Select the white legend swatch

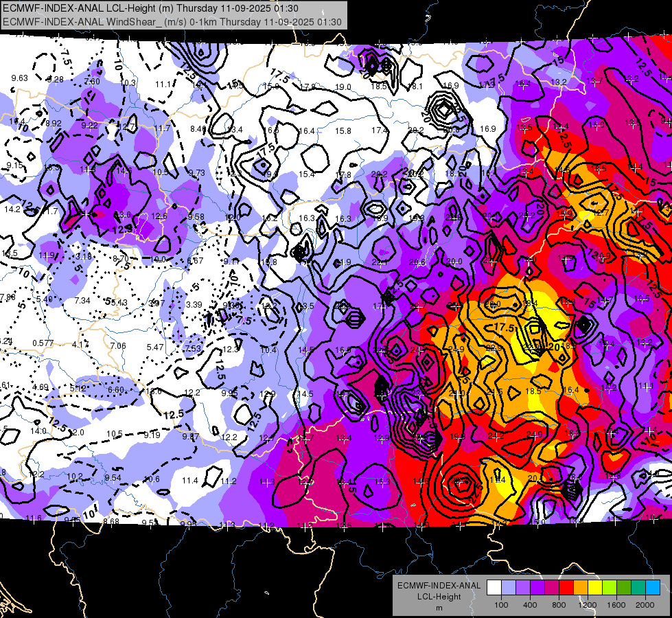494,588
